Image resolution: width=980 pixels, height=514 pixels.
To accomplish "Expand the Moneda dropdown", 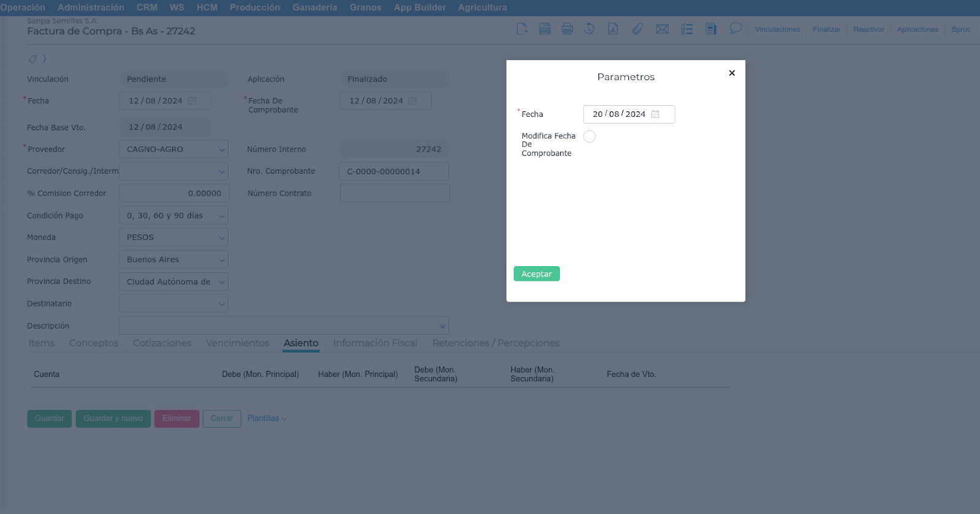I will coord(221,238).
